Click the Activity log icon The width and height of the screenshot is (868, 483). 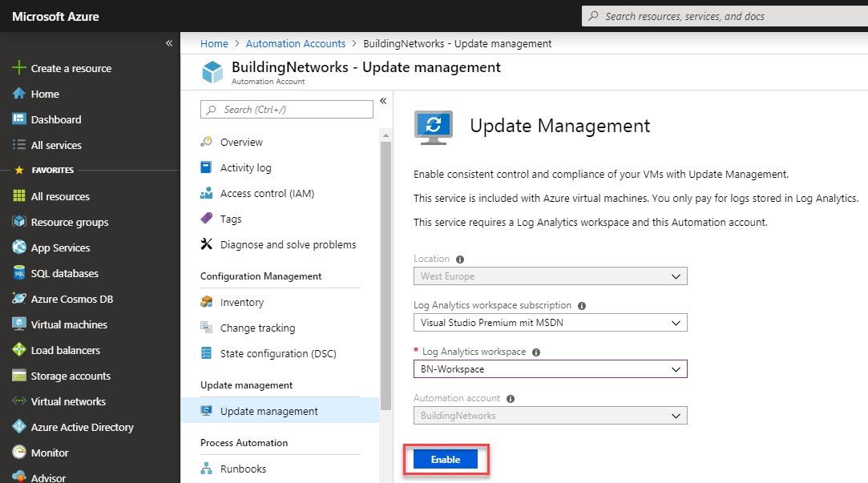(x=206, y=167)
